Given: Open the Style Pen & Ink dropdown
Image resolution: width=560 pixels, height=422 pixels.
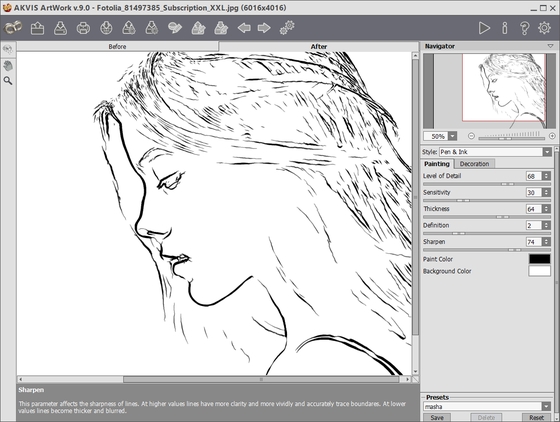Looking at the screenshot, I should point(495,152).
